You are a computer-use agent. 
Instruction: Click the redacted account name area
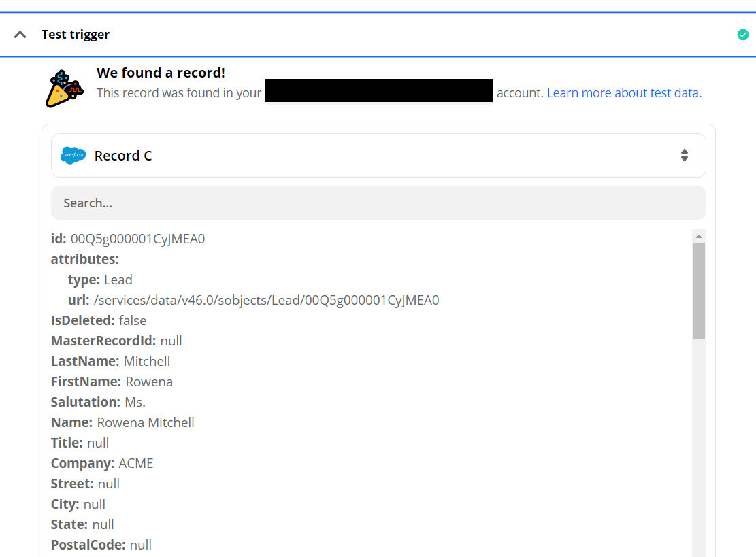(x=378, y=90)
